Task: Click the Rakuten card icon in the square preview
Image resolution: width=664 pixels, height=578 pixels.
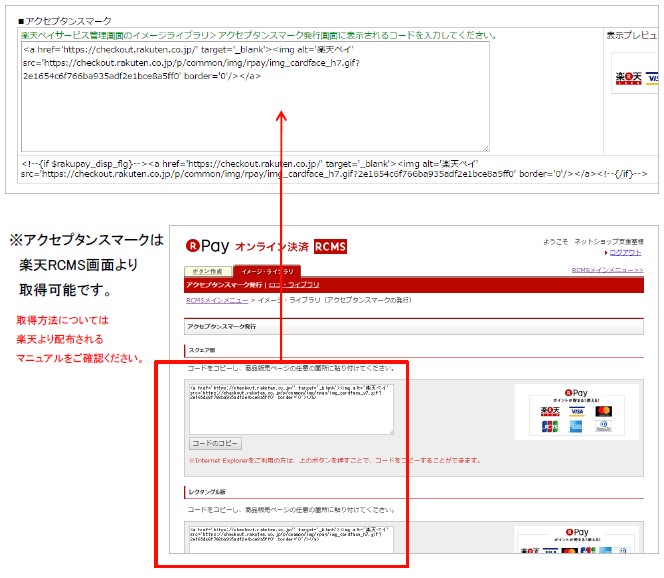Action: [x=550, y=411]
